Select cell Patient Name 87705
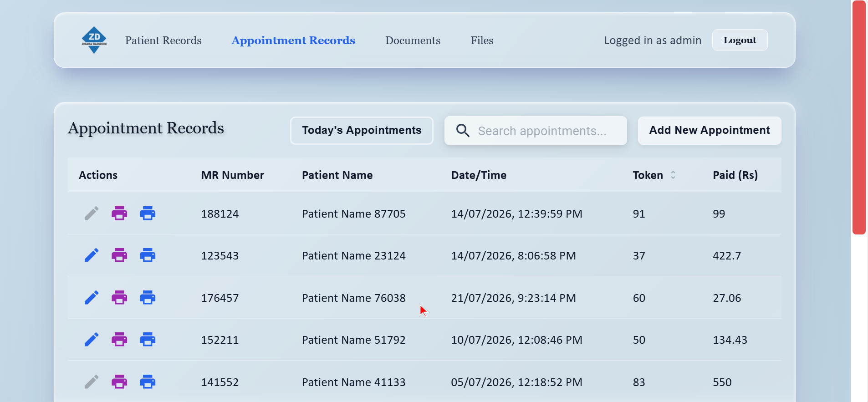 [x=353, y=214]
